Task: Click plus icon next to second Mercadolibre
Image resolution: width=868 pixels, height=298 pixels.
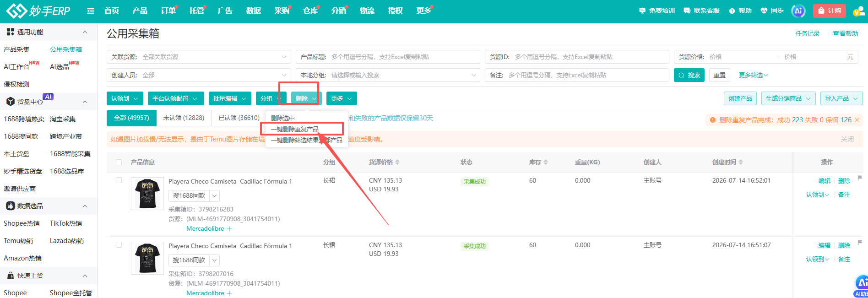Action: [229, 293]
